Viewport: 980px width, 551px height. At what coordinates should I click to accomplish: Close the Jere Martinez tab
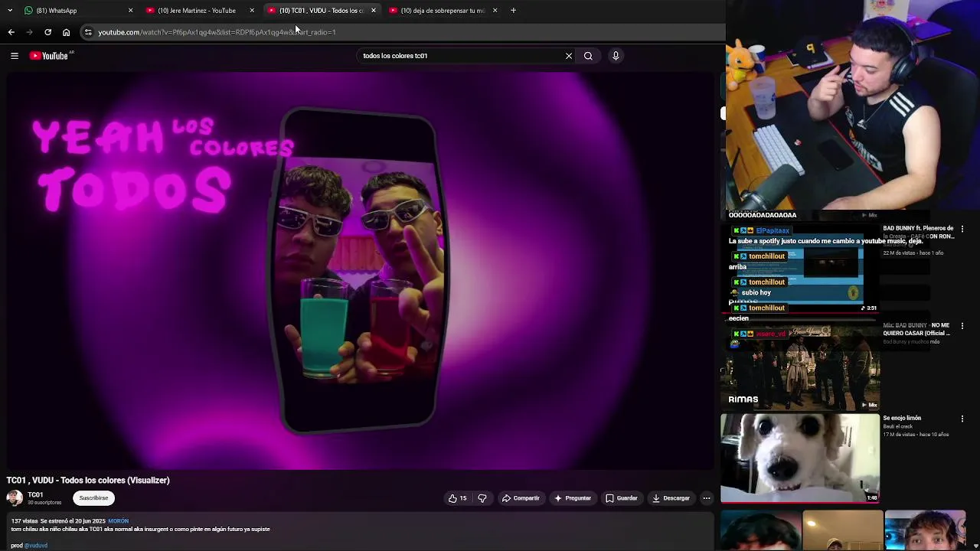pyautogui.click(x=252, y=11)
